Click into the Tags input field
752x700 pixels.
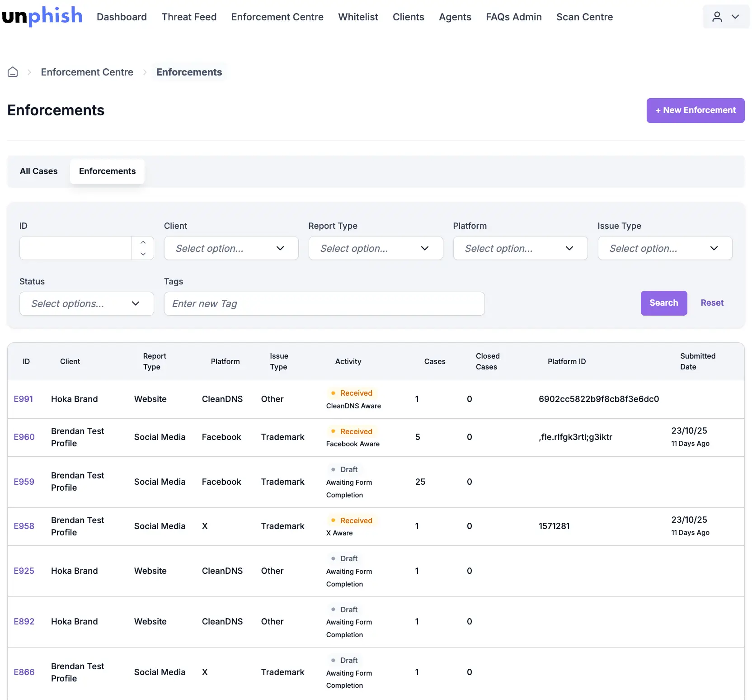coord(324,304)
